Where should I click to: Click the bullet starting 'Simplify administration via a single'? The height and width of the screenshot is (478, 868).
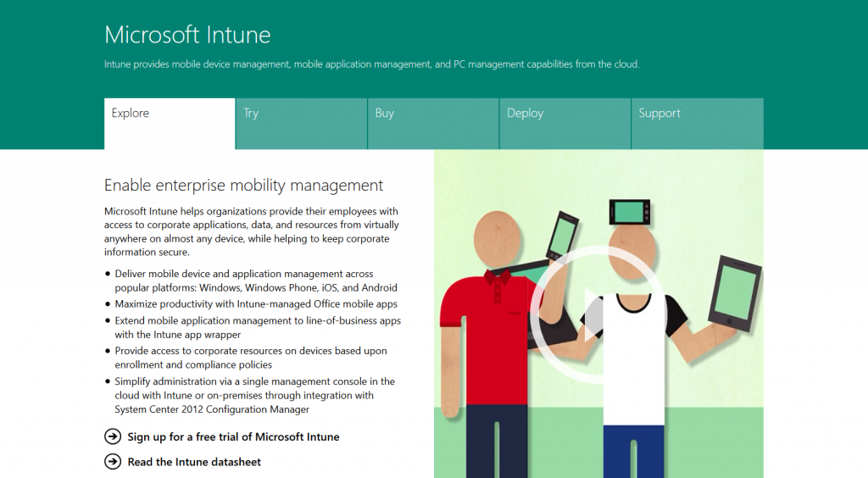254,395
